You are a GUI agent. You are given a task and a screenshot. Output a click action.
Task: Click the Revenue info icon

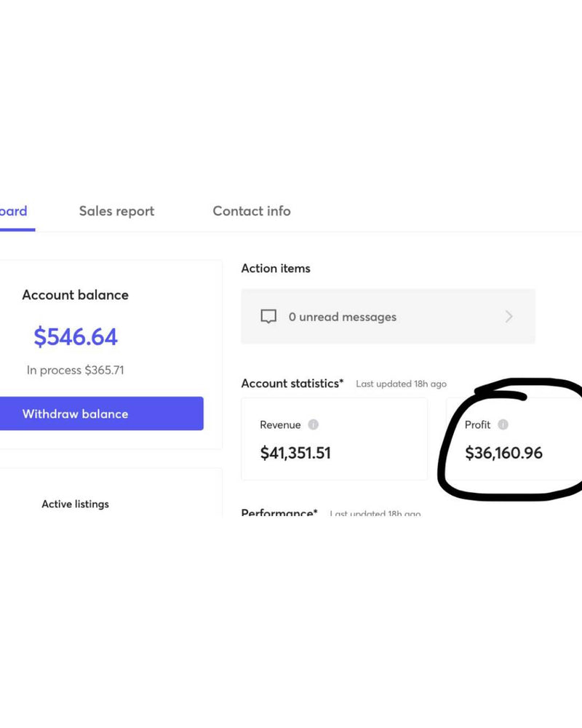[314, 424]
